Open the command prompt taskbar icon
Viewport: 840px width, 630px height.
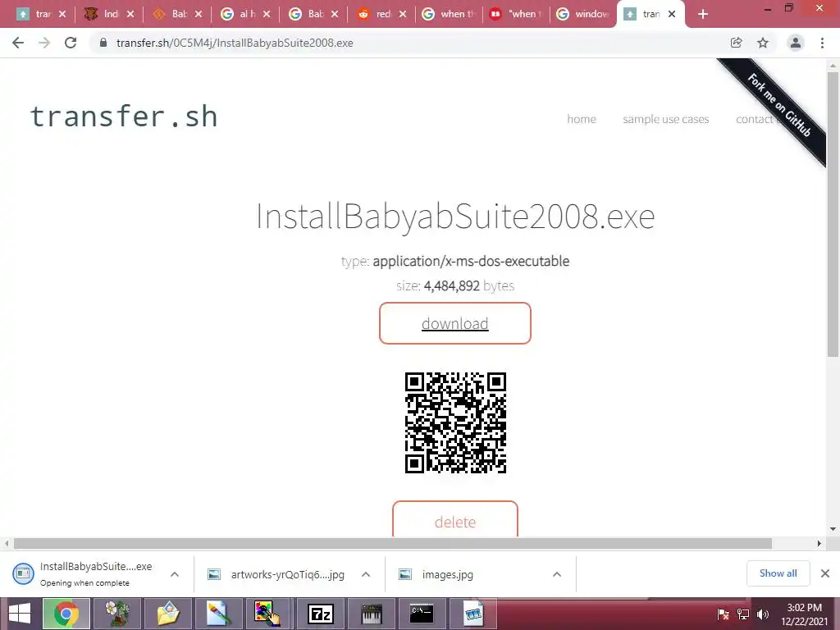click(422, 614)
